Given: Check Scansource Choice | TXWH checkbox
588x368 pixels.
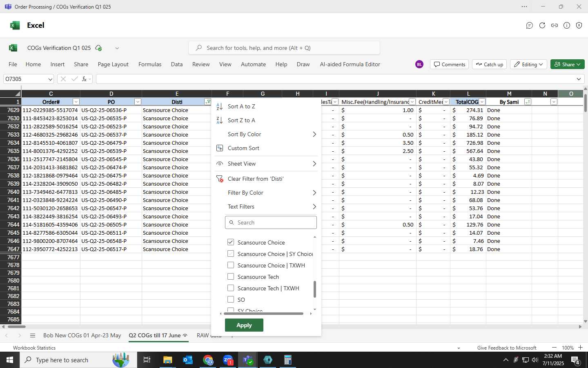Looking at the screenshot, I should click(231, 265).
